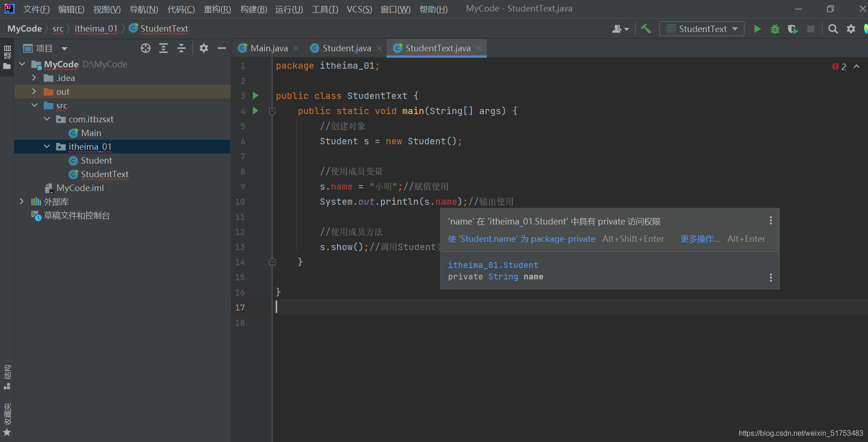Expand the out folder
The image size is (868, 442).
click(34, 92)
